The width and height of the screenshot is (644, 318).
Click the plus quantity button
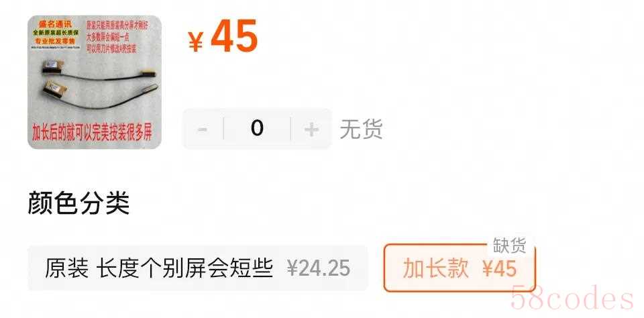point(311,129)
